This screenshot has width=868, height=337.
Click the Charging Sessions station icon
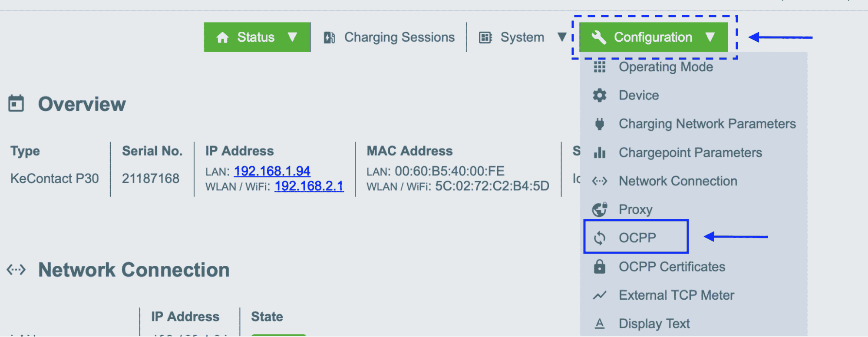click(329, 37)
